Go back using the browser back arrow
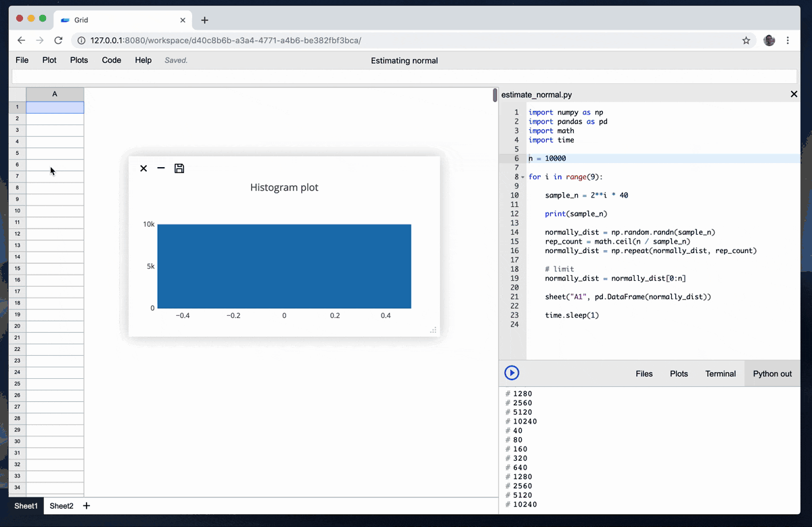The height and width of the screenshot is (527, 812). pos(21,41)
